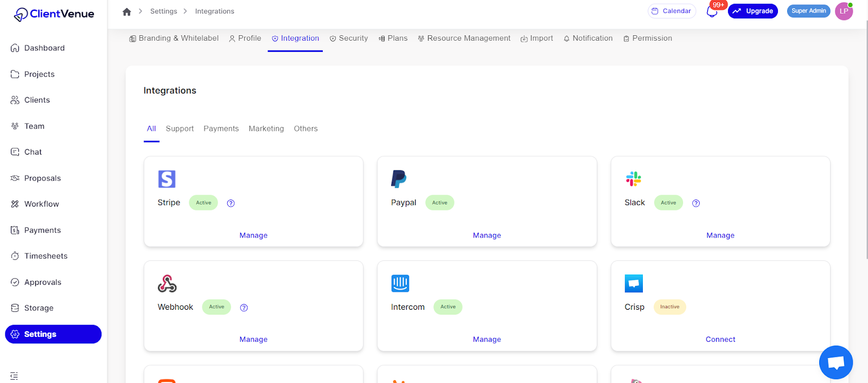Click the Webhook help question icon

pyautogui.click(x=244, y=308)
